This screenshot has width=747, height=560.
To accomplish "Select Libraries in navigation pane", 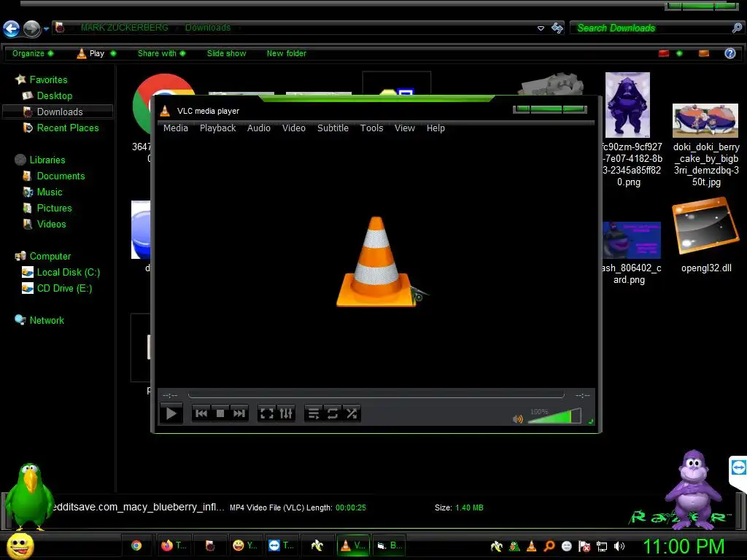I will [x=47, y=160].
